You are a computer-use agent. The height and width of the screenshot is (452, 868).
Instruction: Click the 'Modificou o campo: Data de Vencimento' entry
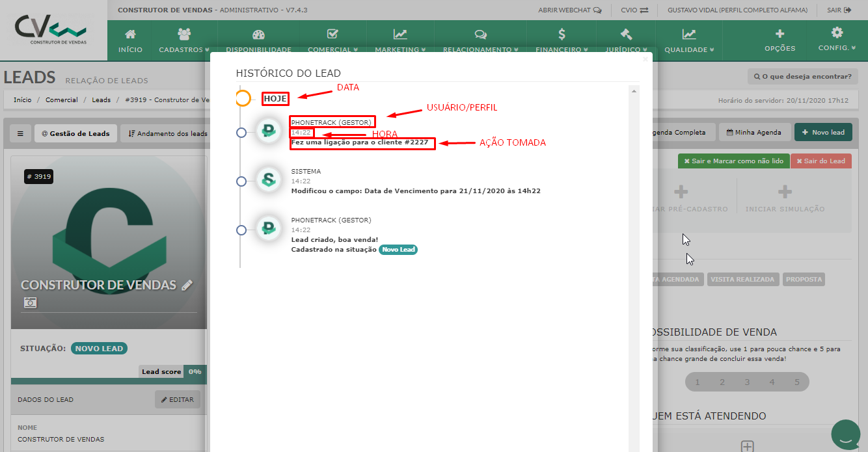coord(416,191)
